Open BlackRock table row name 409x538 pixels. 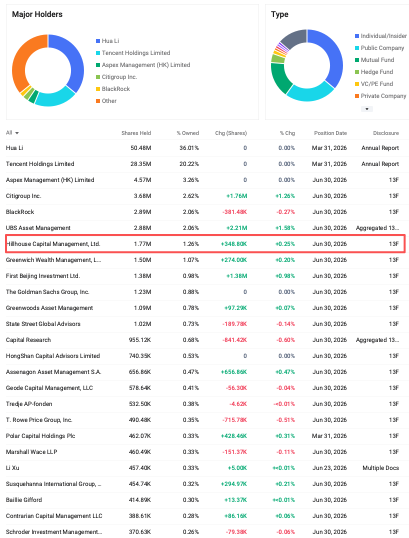(x=20, y=212)
